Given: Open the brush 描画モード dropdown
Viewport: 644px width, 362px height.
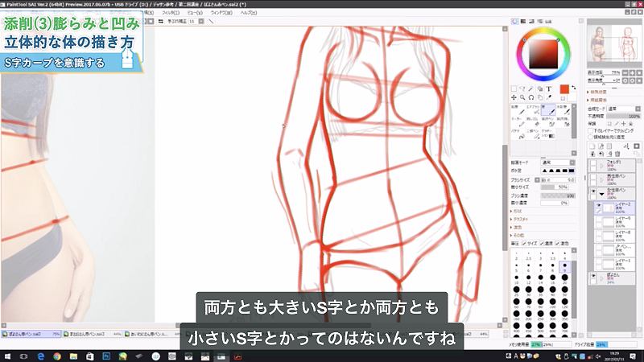Looking at the screenshot, I should (558, 162).
